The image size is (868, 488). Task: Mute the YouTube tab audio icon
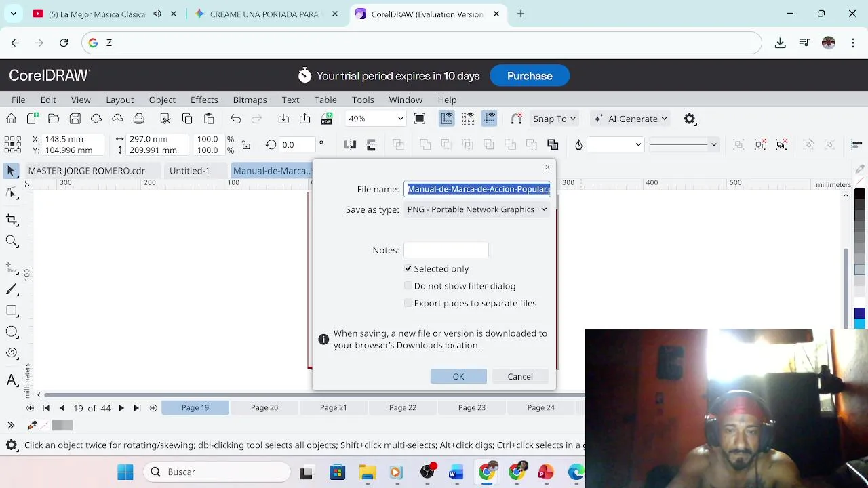point(157,14)
